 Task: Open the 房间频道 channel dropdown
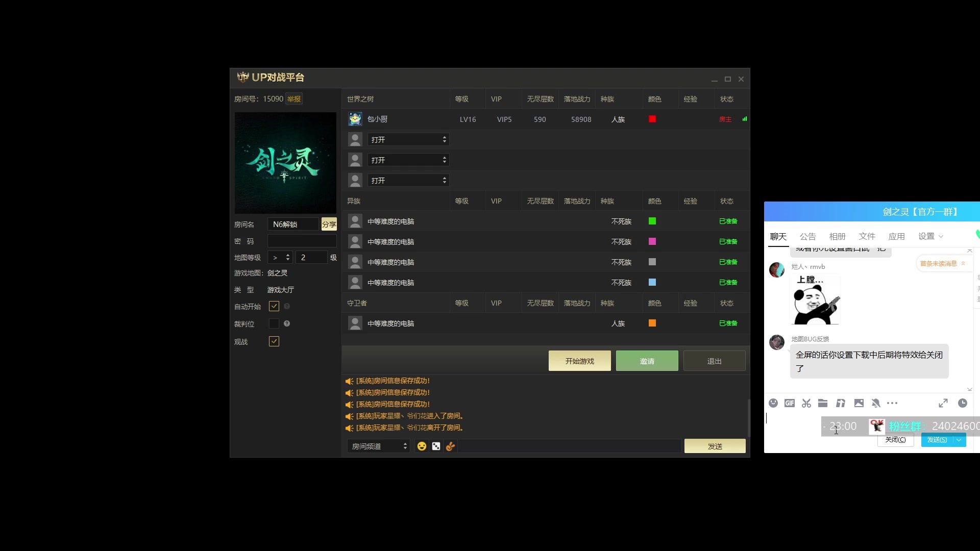pos(378,446)
